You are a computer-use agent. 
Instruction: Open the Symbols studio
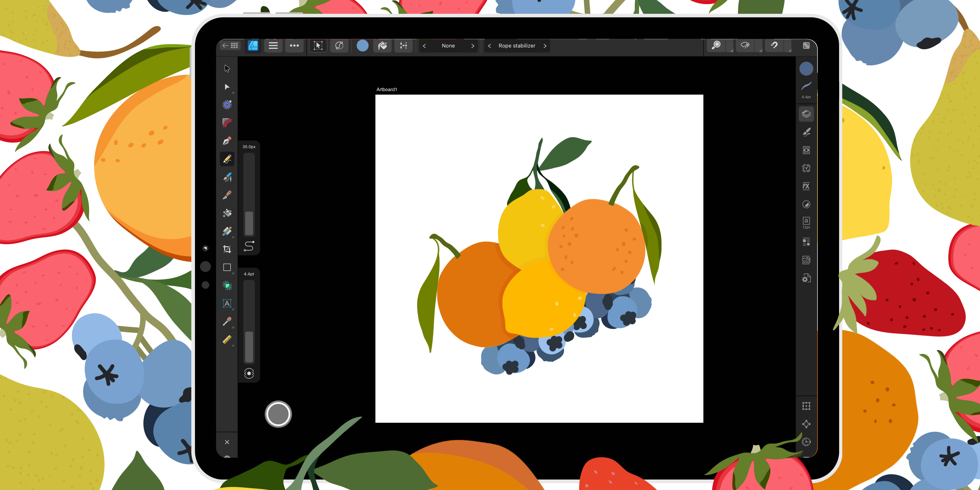click(x=806, y=168)
